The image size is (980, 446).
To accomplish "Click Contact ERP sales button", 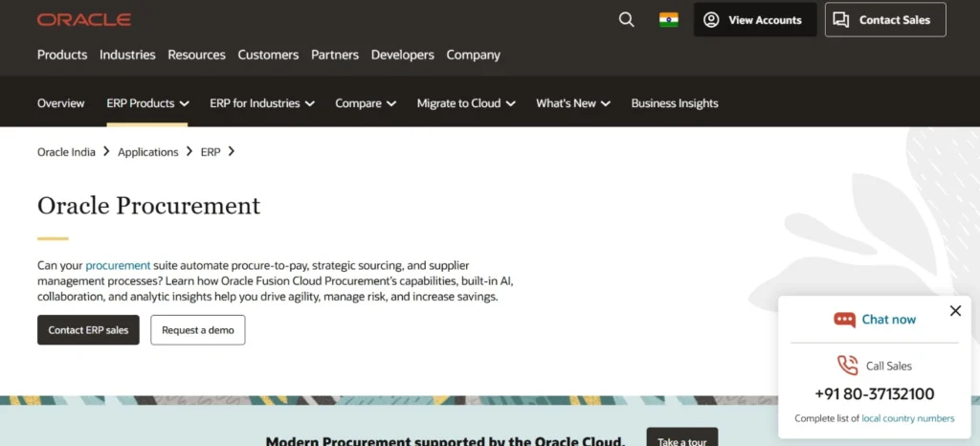I will coord(88,330).
